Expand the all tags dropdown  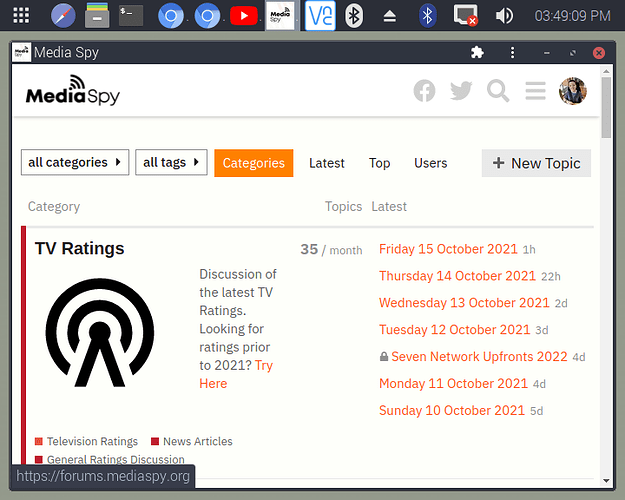[171, 162]
